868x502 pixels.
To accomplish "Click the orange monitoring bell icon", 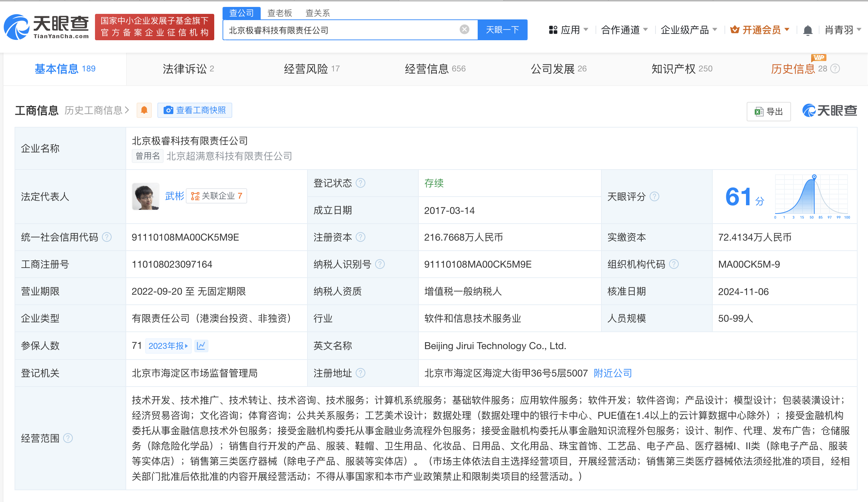I will (144, 110).
